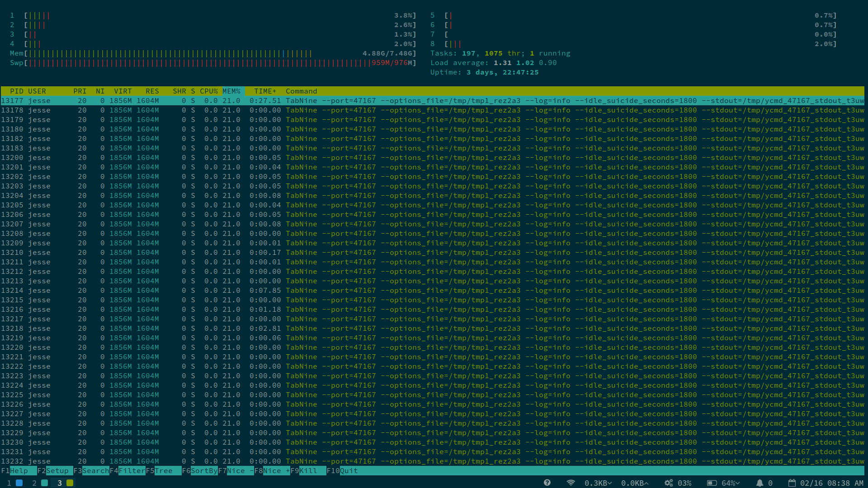Open the notification bell in the tray
This screenshot has height=488, width=868.
[759, 483]
